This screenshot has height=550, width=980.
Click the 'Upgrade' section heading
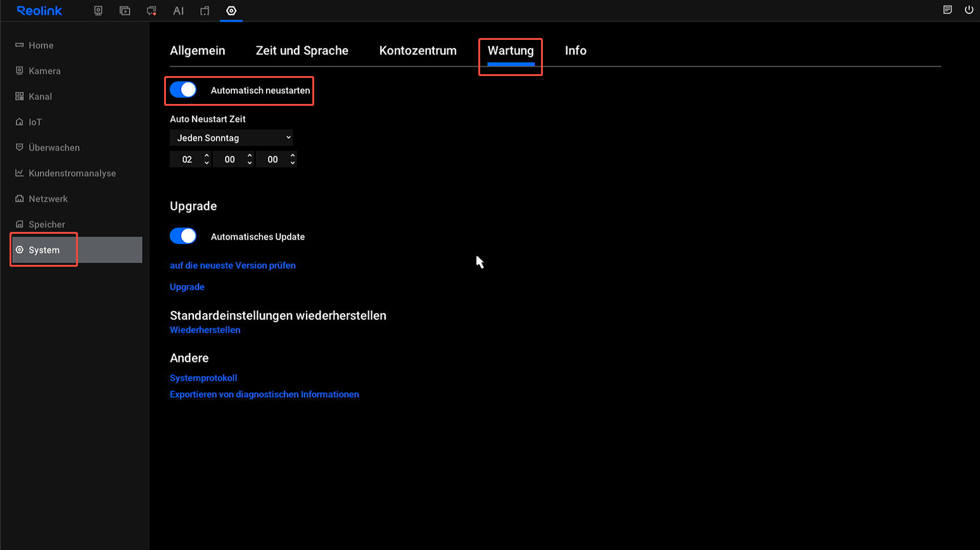point(193,206)
